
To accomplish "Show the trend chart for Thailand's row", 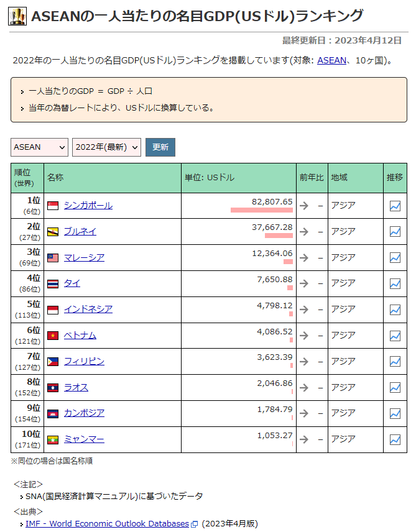I will (x=395, y=283).
